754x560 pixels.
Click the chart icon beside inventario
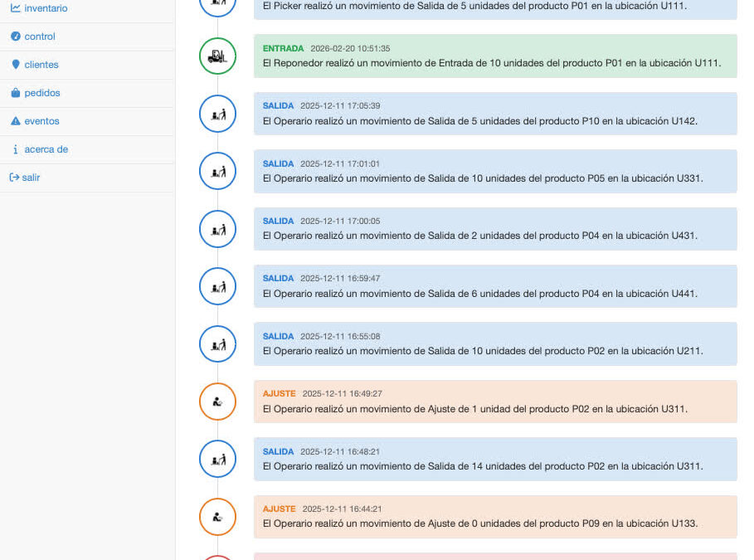pyautogui.click(x=15, y=8)
